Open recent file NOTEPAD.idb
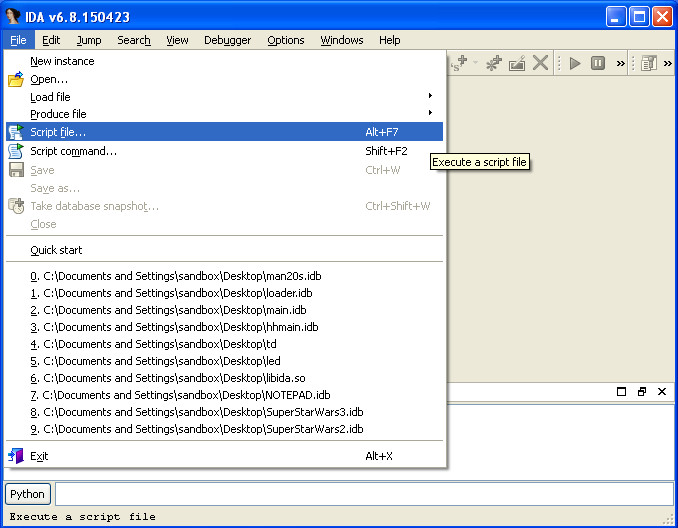This screenshot has height=528, width=678. coord(224,395)
